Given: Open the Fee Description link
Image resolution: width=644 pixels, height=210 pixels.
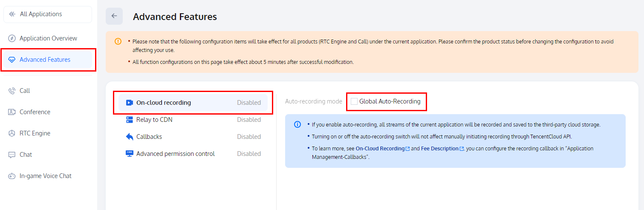Looking at the screenshot, I should [x=440, y=149].
